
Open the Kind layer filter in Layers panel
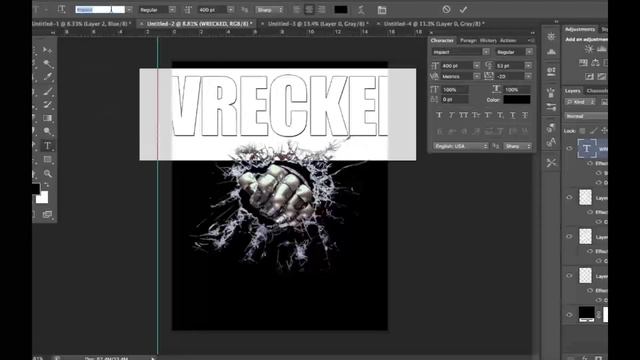point(580,102)
